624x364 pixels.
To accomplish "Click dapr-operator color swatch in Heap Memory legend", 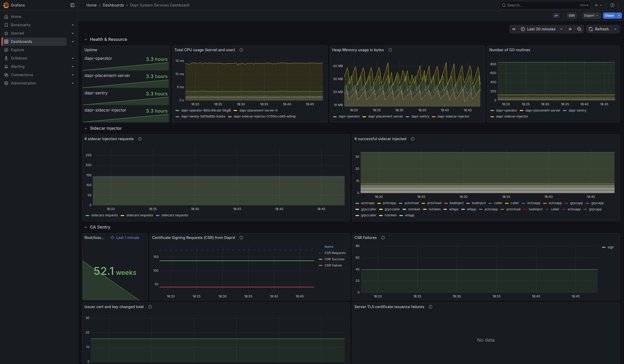I will click(335, 117).
